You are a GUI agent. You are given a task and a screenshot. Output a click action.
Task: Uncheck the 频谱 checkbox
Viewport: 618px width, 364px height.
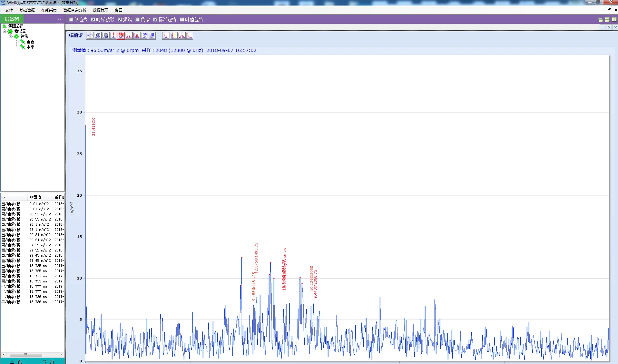(x=120, y=20)
